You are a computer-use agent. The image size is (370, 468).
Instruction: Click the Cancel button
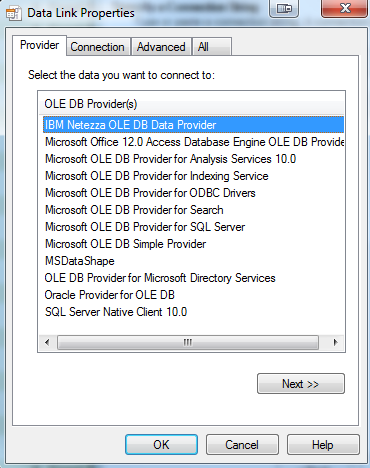[x=242, y=445]
